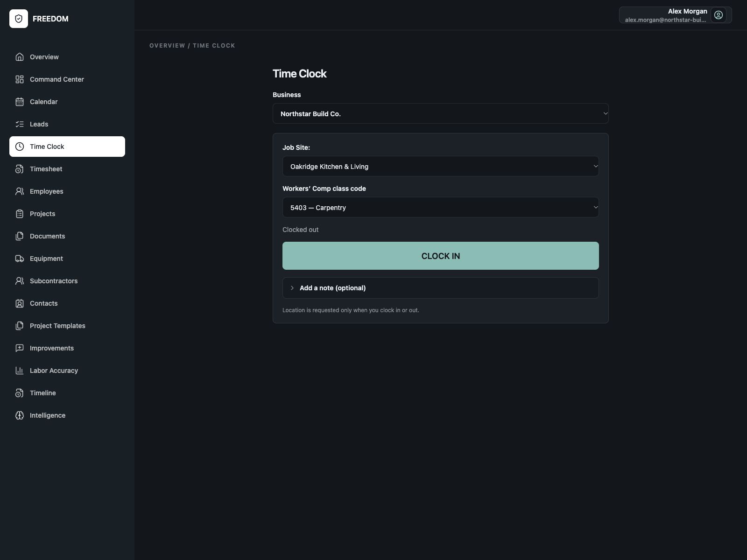747x560 pixels.
Task: Click the Clocked out status text
Action: (x=300, y=230)
